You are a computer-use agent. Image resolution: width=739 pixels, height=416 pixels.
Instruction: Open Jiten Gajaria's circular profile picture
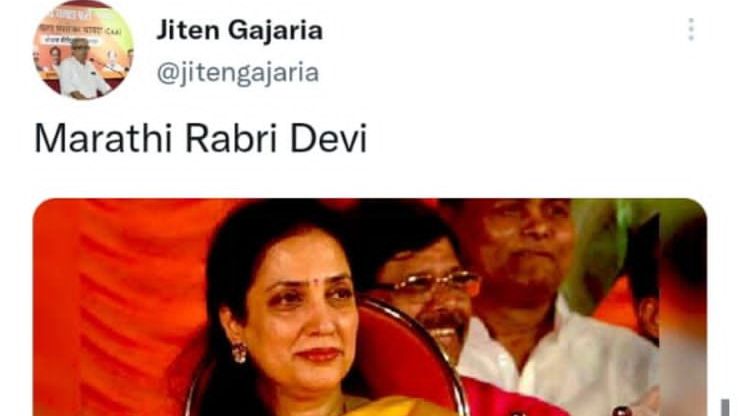pyautogui.click(x=83, y=50)
